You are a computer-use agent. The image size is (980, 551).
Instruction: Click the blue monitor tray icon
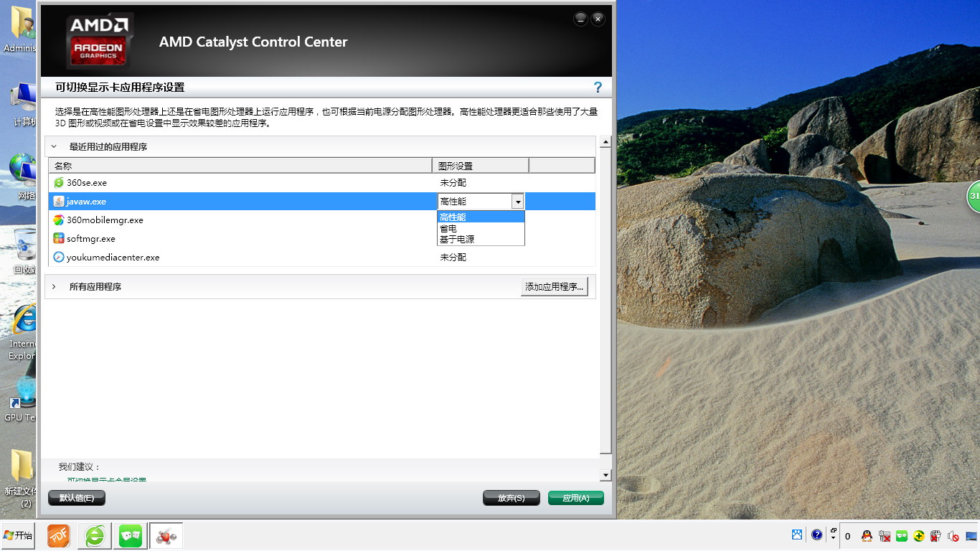[971, 536]
